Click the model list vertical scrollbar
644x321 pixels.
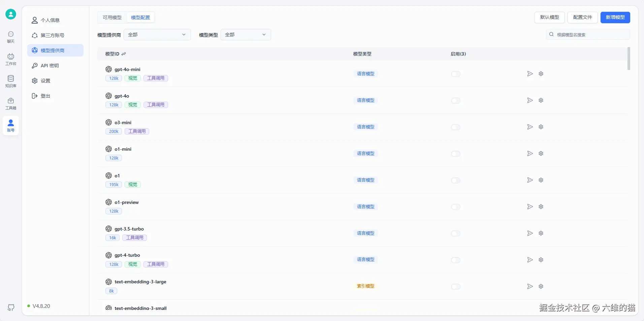click(x=629, y=59)
